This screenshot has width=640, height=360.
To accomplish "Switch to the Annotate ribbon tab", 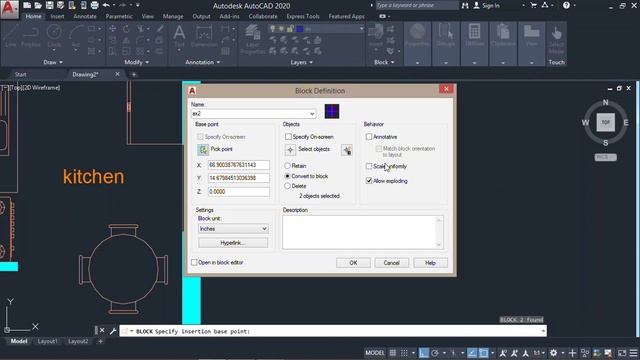I will coord(85,17).
